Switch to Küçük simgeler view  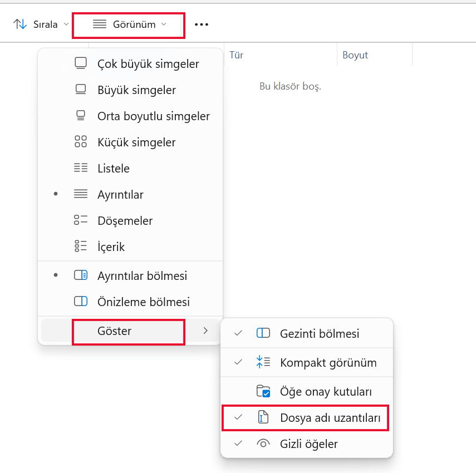(x=130, y=142)
